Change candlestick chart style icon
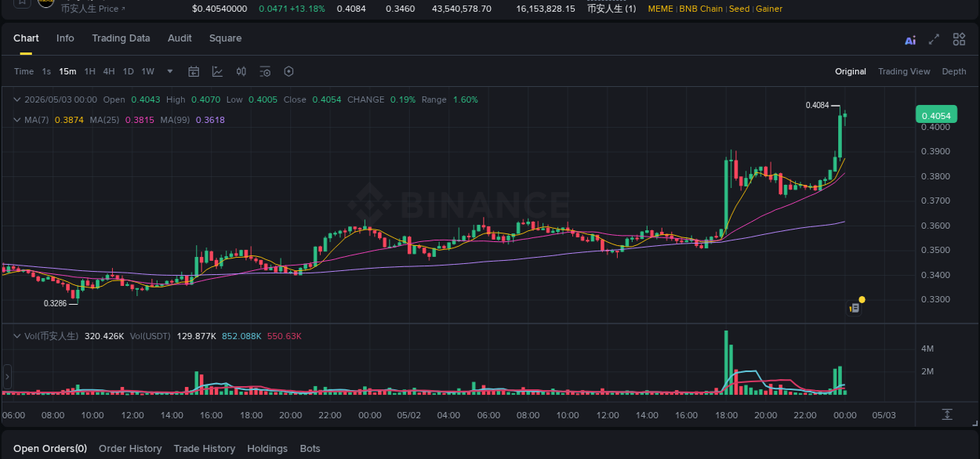This screenshot has width=980, height=459. click(241, 71)
